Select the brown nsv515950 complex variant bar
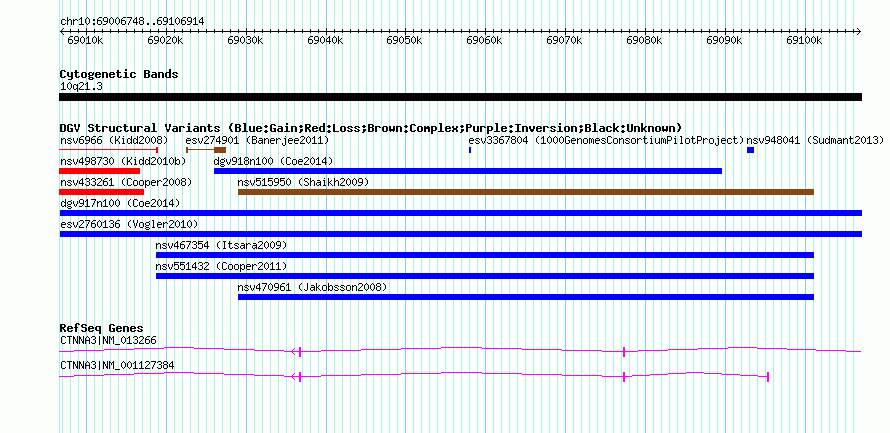This screenshot has height=433, width=890. point(526,192)
